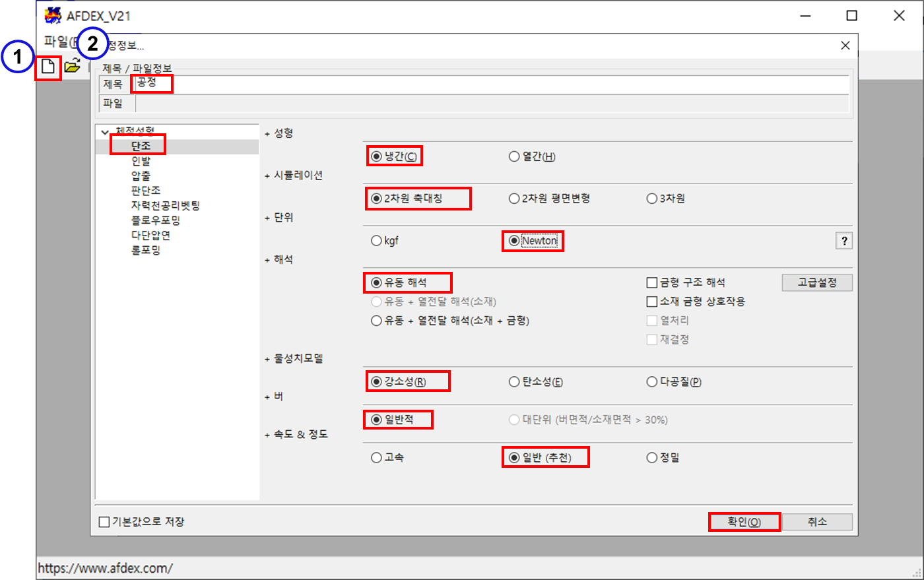
Task: Check the 소재 금형 상호작용 option
Action: [652, 302]
